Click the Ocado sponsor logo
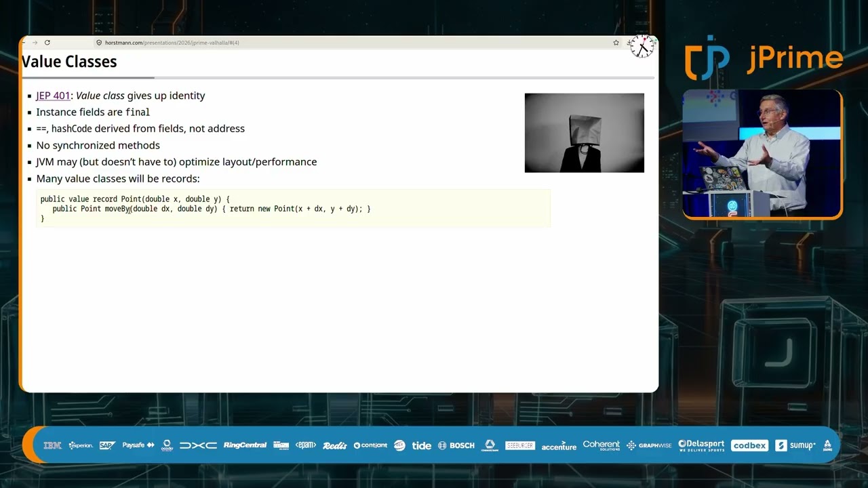The image size is (868, 488). 167,445
